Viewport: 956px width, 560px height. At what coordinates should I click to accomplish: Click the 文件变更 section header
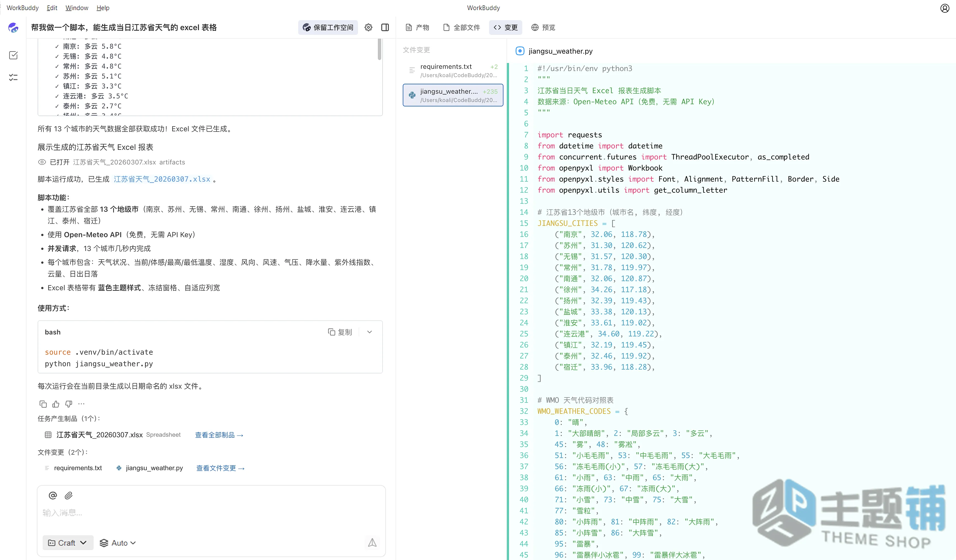click(x=416, y=50)
